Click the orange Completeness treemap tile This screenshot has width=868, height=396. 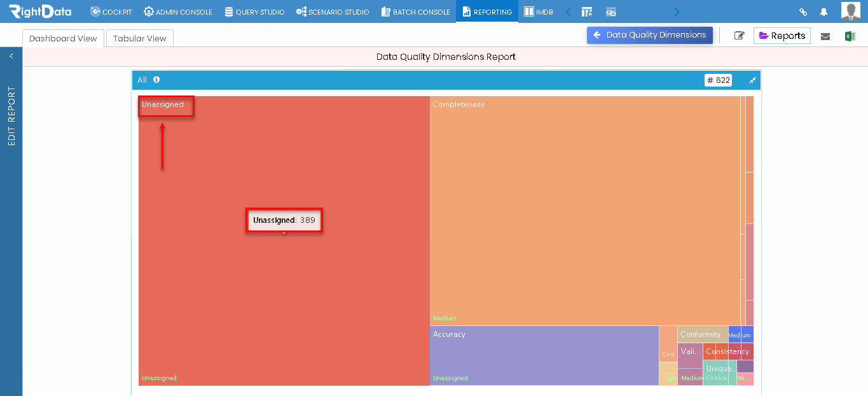pos(584,211)
